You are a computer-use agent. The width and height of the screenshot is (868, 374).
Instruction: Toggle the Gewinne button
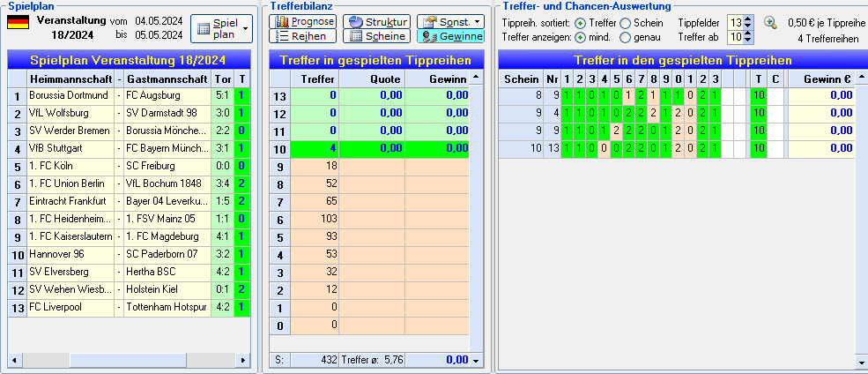pos(450,36)
